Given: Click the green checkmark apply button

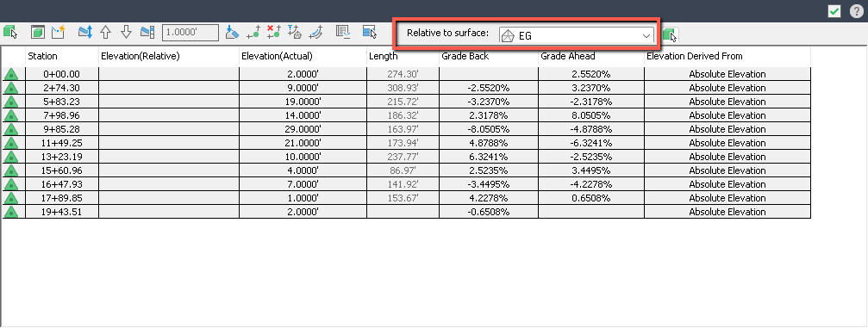Looking at the screenshot, I should click(x=834, y=11).
